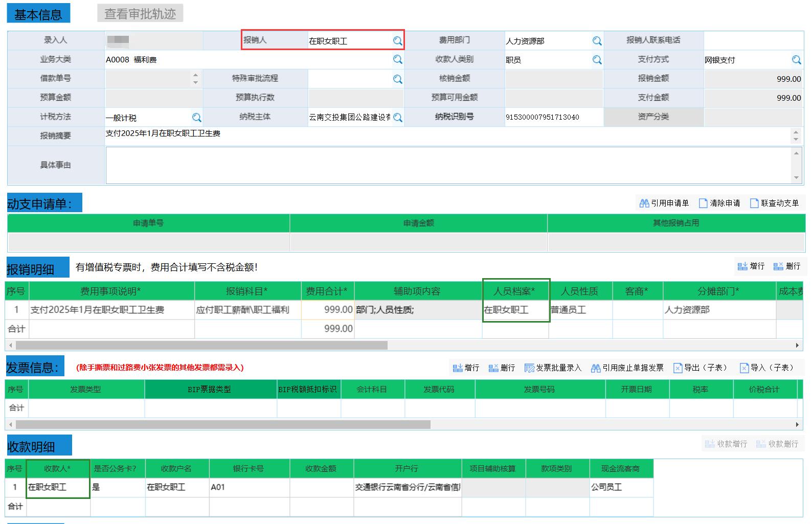Decrement the 借款单号 stepper down arrow
Viewport: 812px width, 524px height.
(195, 82)
